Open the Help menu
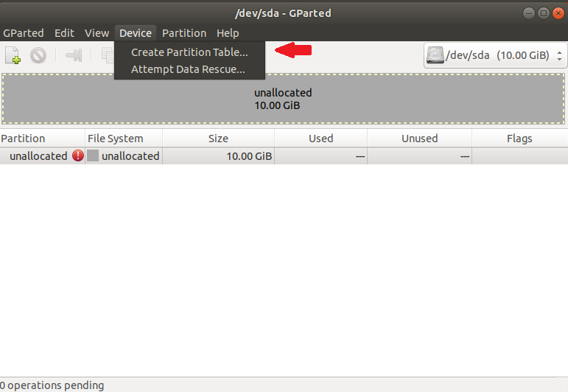The height and width of the screenshot is (392, 568). (x=228, y=33)
